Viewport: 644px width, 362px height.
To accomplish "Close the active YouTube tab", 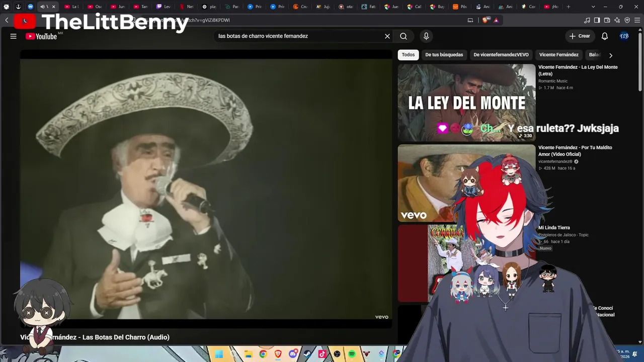I will coord(53,7).
